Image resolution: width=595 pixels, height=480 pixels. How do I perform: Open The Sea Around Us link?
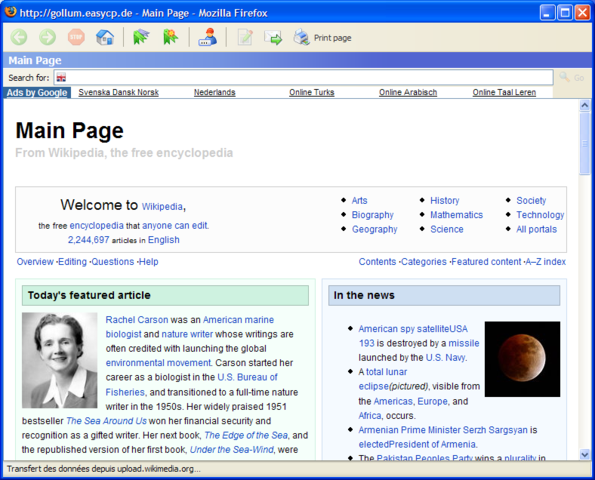coord(106,421)
